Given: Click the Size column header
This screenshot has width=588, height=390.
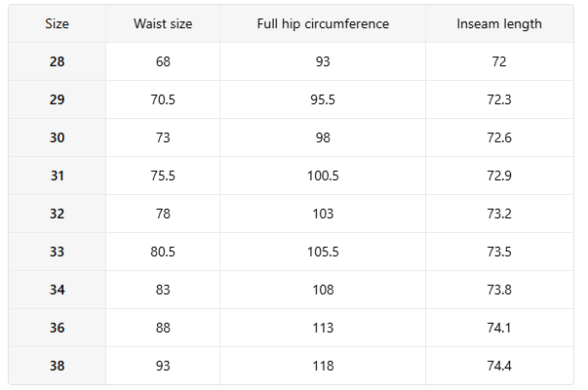Looking at the screenshot, I should (57, 23).
